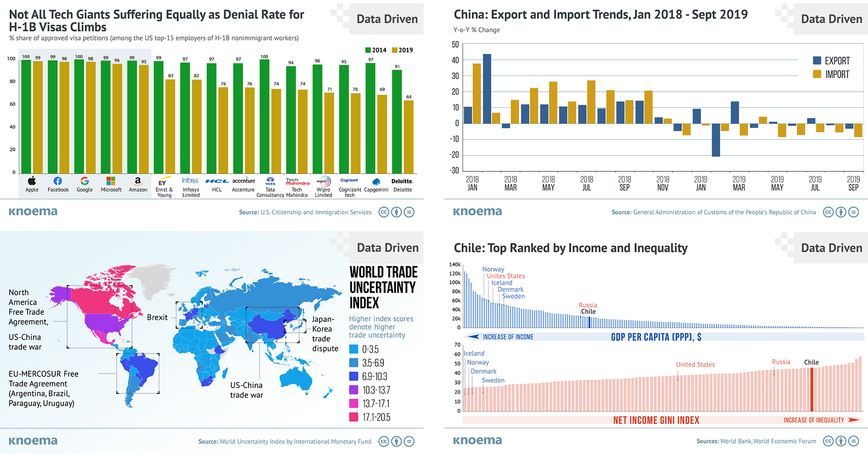
Task: Click the Russia label in GDP chart
Action: pos(588,305)
